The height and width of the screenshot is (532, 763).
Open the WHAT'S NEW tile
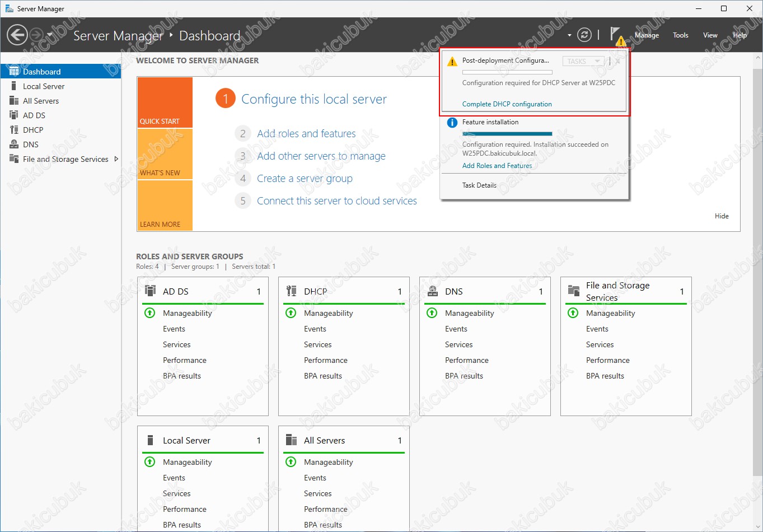165,154
